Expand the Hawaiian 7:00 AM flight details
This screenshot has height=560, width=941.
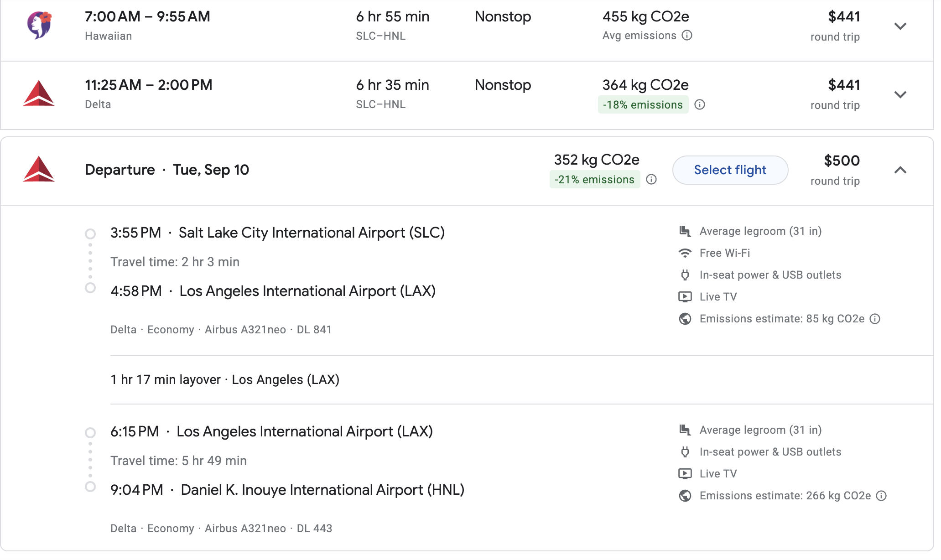(900, 26)
